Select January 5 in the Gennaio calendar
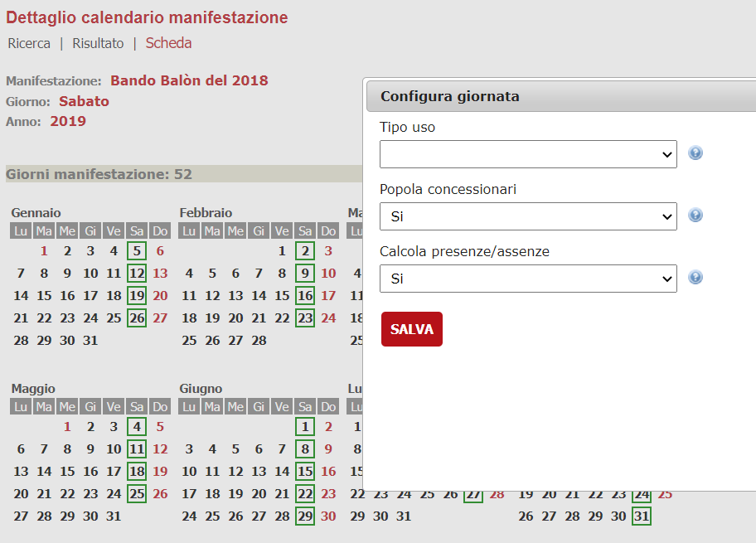Screen dimensions: 756x543 point(136,250)
